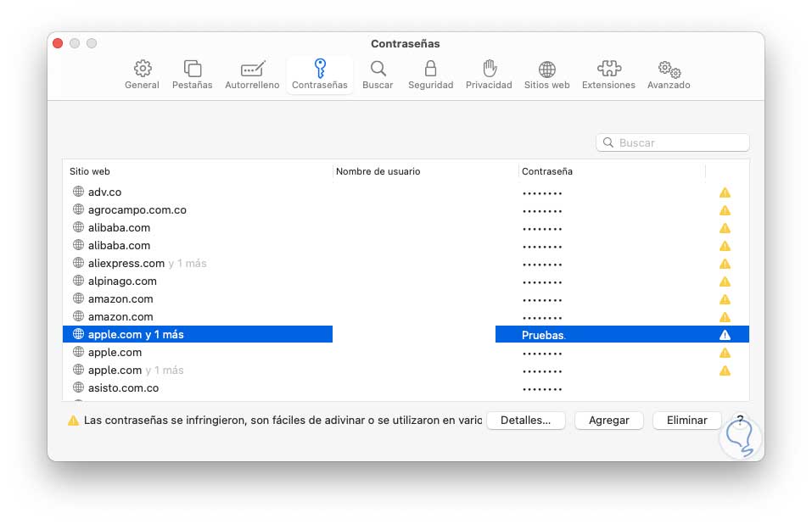Click hidden password dots for asisto.com.co
This screenshot has height=524, width=812.
pos(542,389)
